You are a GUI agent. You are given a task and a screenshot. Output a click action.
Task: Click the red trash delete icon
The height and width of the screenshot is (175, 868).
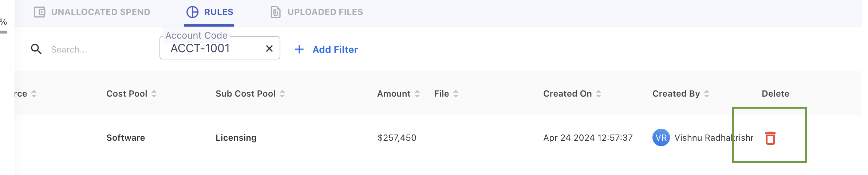pos(770,138)
